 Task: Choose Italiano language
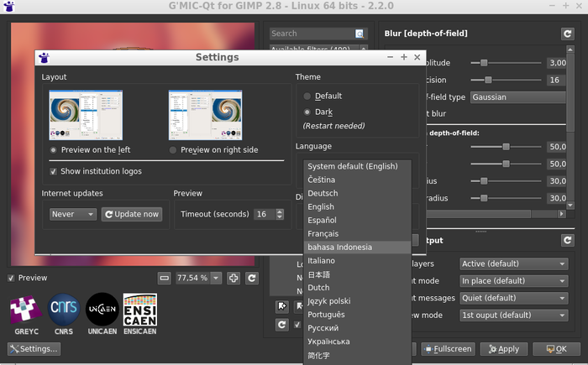357,261
